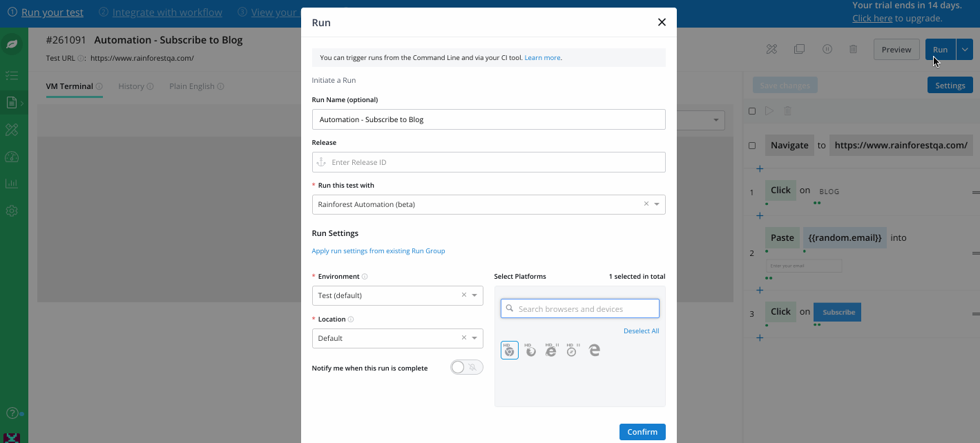Open the Run this test with dropdown
980x443 pixels.
coord(657,204)
